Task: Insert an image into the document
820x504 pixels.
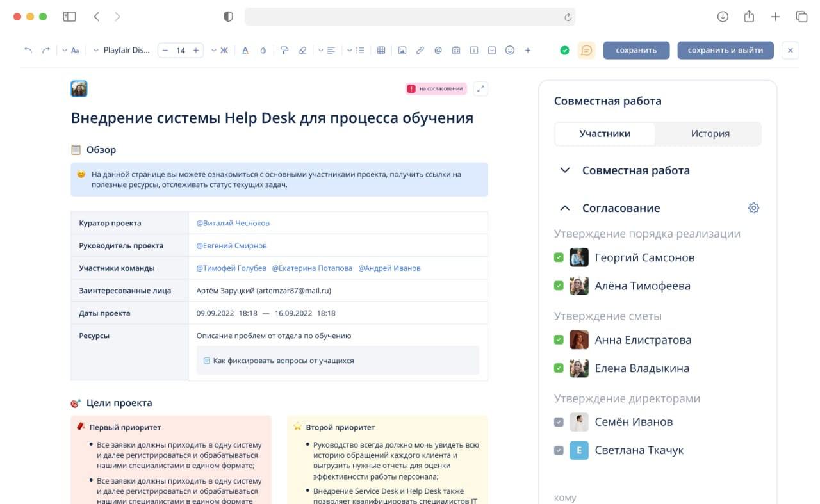Action: click(x=402, y=50)
